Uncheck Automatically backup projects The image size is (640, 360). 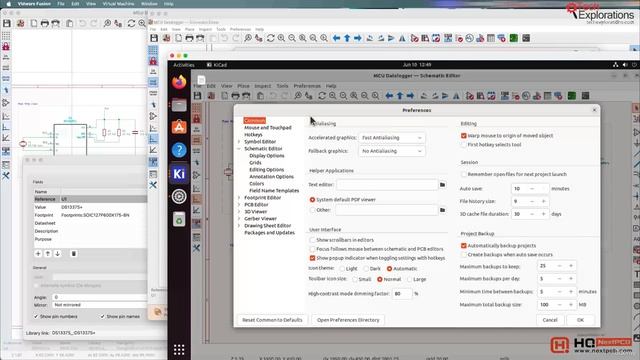464,246
